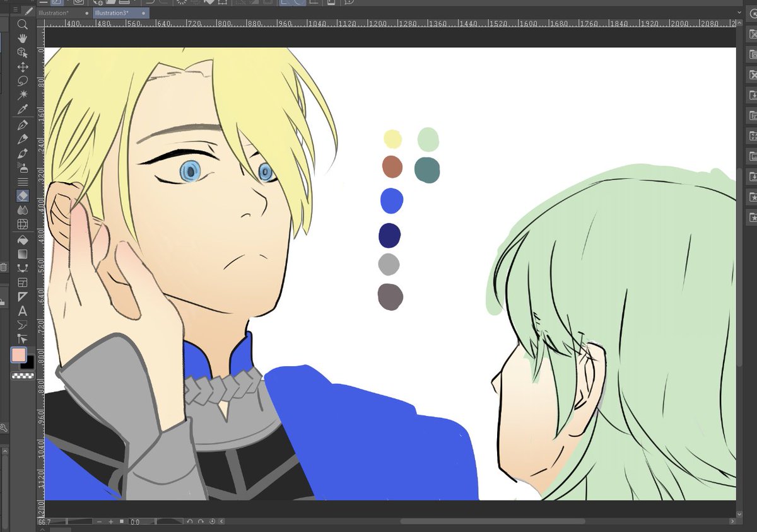Select the Airbrush tool
757x532 pixels.
pos(23,168)
